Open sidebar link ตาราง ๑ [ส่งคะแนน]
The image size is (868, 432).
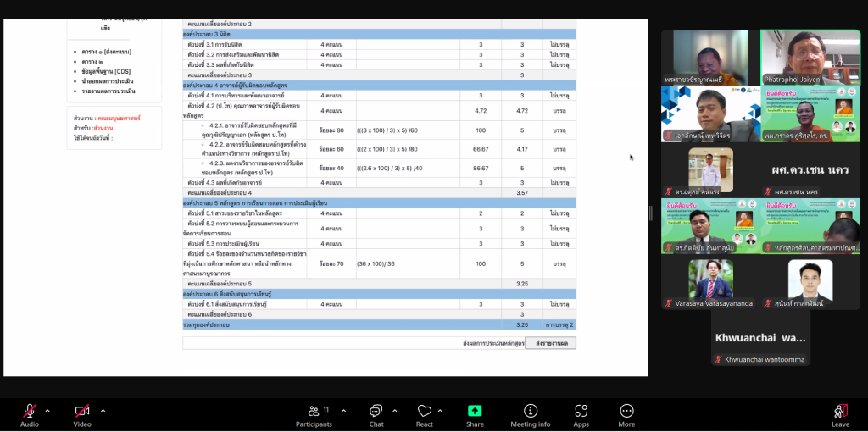point(106,52)
